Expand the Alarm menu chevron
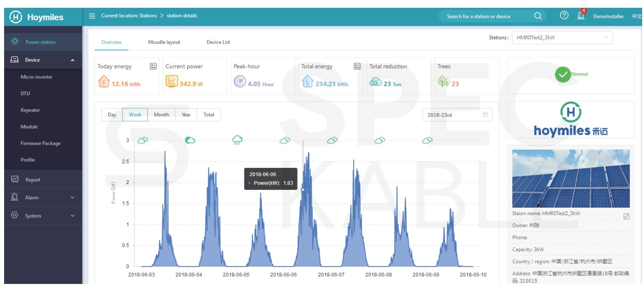Screen dimensions: 644x291 (73, 198)
